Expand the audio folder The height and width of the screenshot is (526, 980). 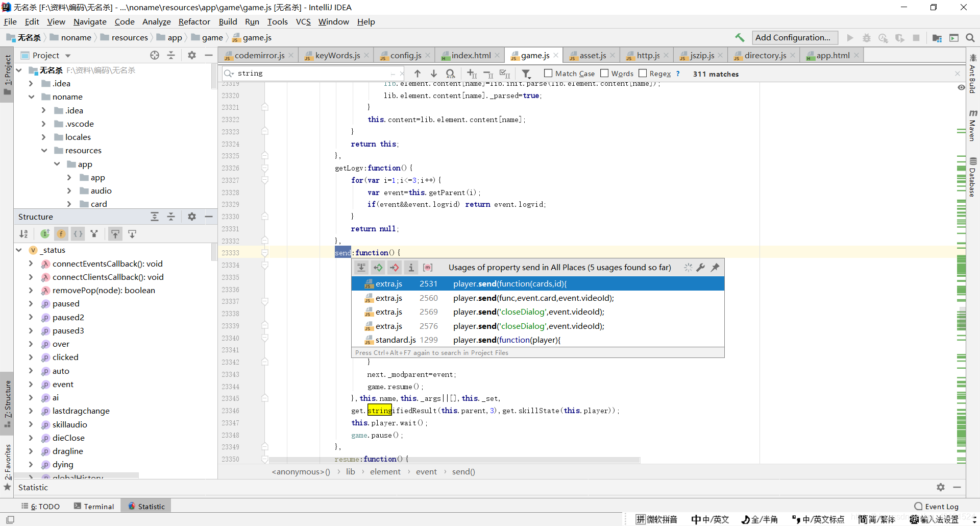(69, 190)
